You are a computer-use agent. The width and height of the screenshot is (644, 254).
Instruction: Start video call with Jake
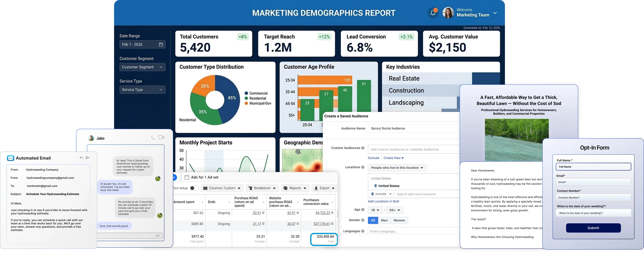(x=161, y=137)
